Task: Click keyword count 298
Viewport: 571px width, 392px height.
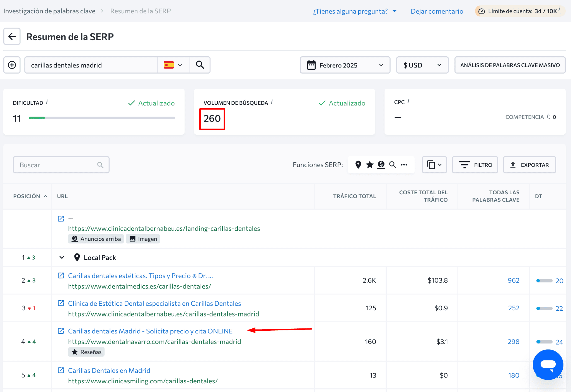Action: (x=514, y=342)
